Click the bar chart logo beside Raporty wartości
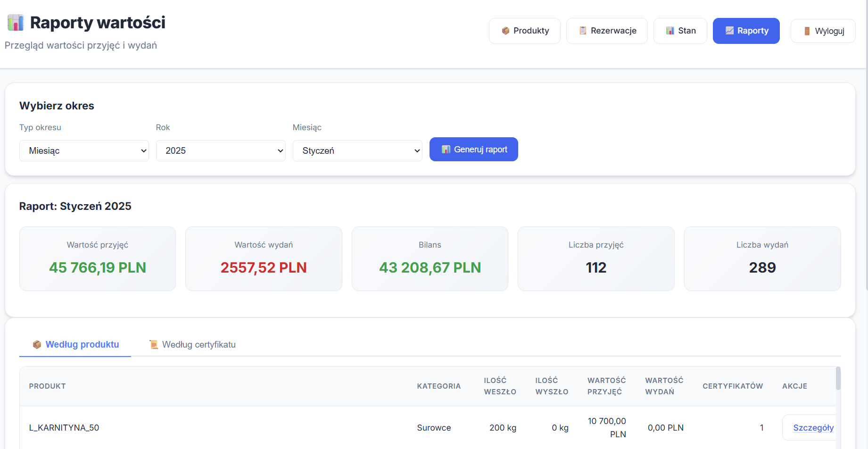 coord(16,23)
